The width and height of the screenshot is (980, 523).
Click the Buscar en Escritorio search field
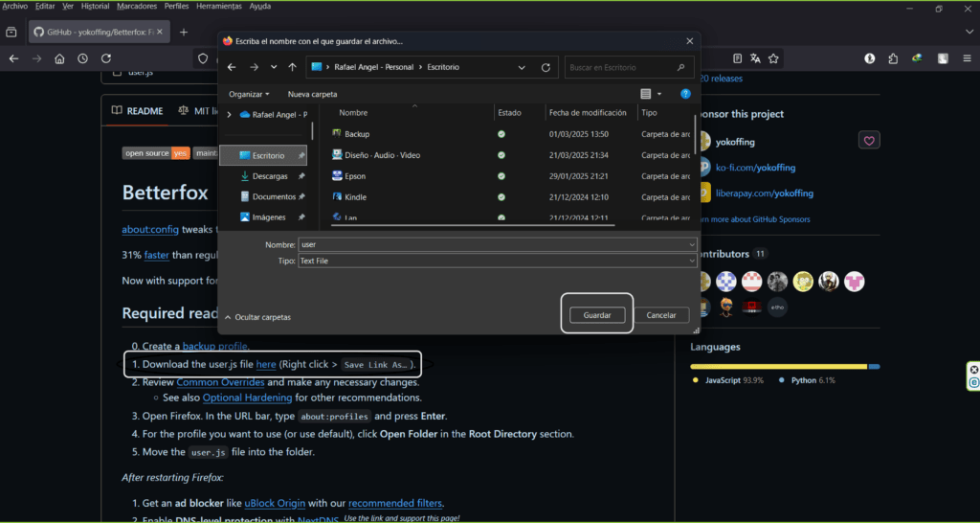(622, 68)
